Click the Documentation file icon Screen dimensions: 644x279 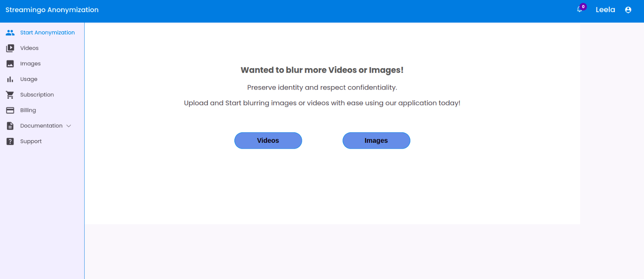point(10,126)
